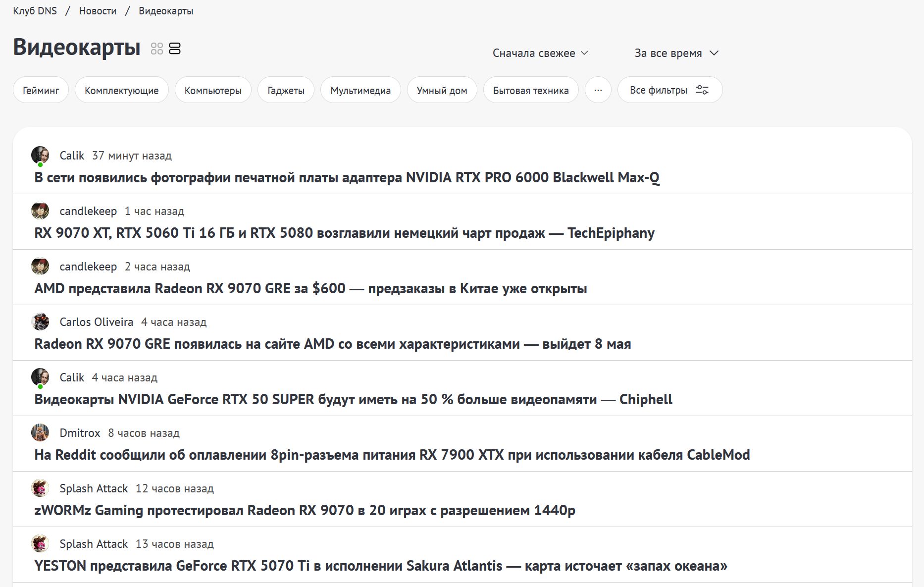The image size is (924, 587).
Task: Click the 13 часов назад timestamp
Action: point(174,544)
